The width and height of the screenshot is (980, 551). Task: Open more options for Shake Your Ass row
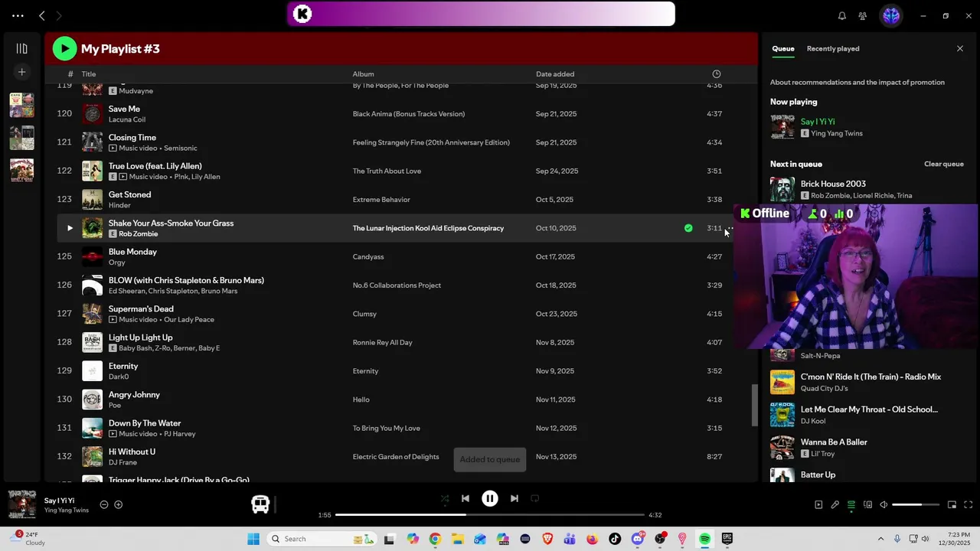[730, 227]
